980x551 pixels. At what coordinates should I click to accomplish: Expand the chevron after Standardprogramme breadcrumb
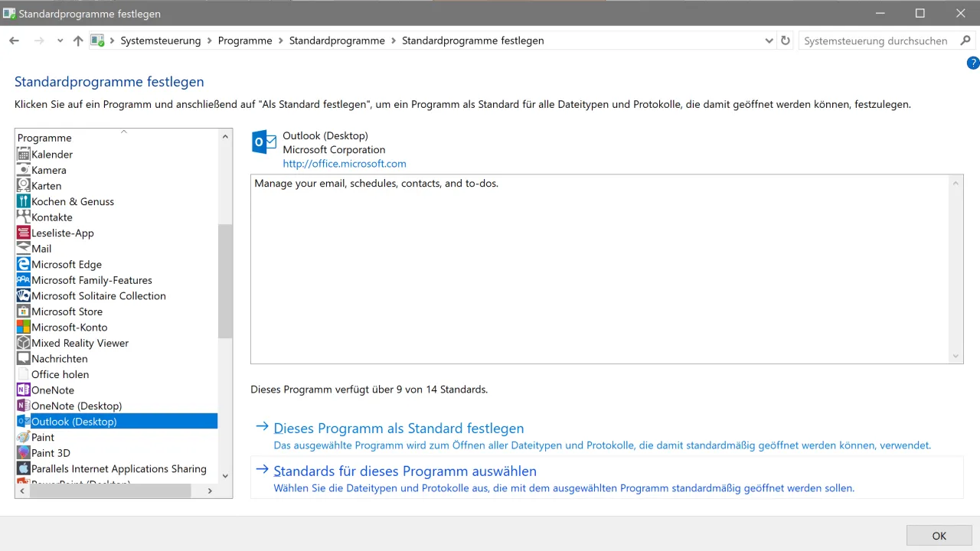pyautogui.click(x=394, y=41)
